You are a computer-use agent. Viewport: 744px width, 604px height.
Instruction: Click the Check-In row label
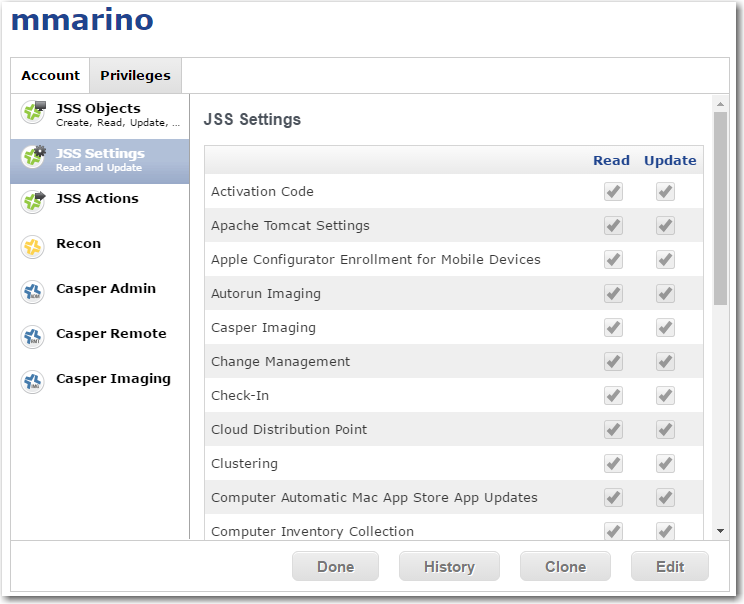240,396
